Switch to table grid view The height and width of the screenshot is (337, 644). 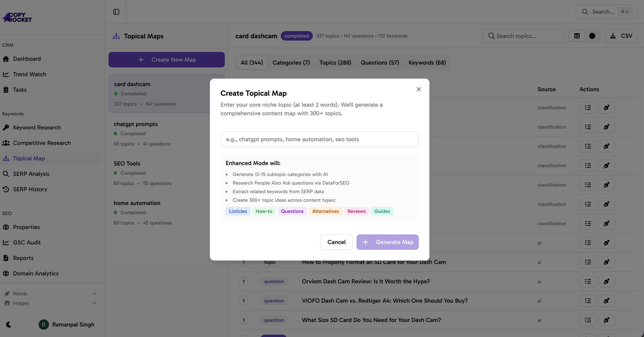click(577, 36)
